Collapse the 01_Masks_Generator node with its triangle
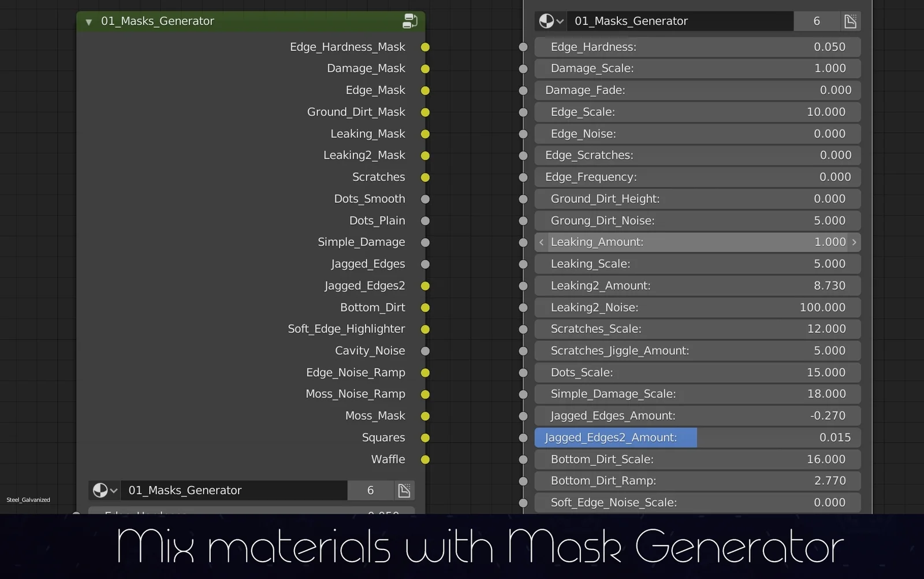The width and height of the screenshot is (924, 579). (89, 21)
